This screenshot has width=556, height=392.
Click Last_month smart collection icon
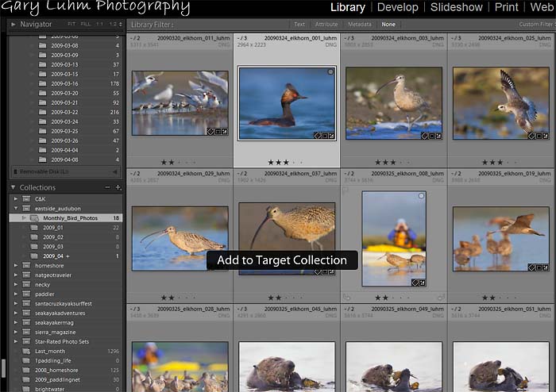point(26,352)
